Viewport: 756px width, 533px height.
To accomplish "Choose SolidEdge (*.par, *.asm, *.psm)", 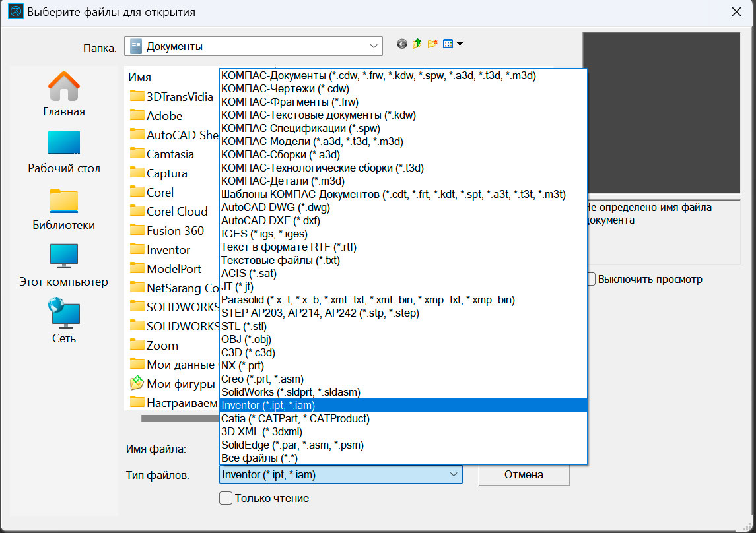I will (x=403, y=445).
